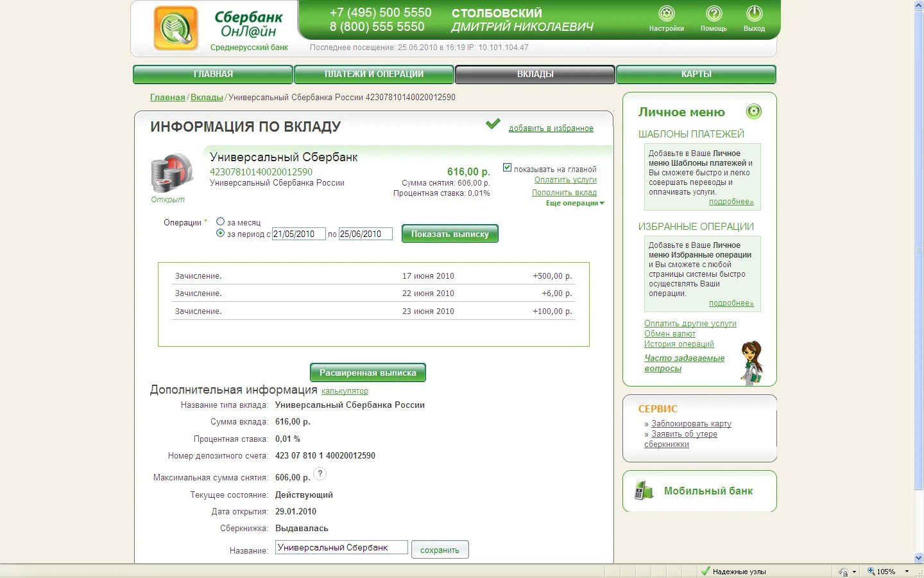Click the page scrollbar up arrow

coord(918,5)
